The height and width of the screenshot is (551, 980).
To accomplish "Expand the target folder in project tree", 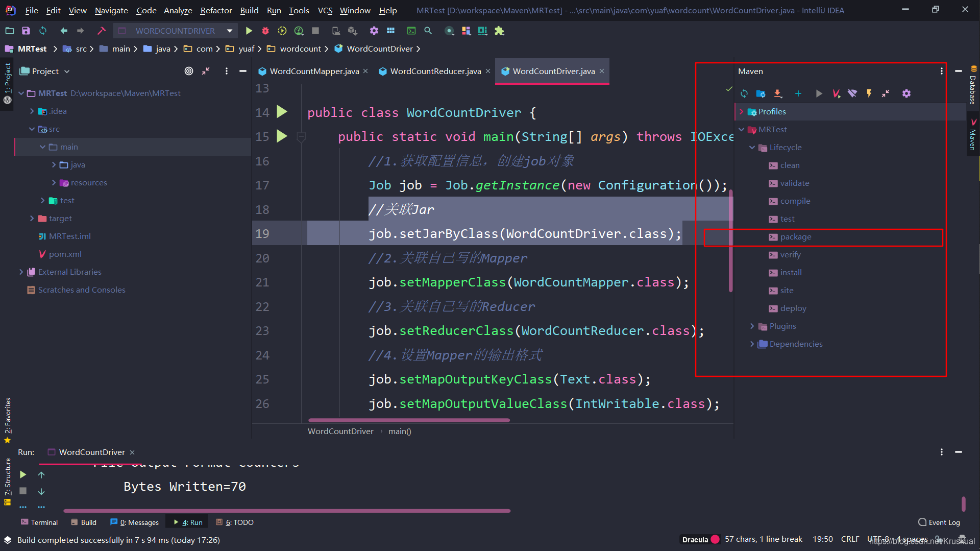I will pyautogui.click(x=32, y=218).
